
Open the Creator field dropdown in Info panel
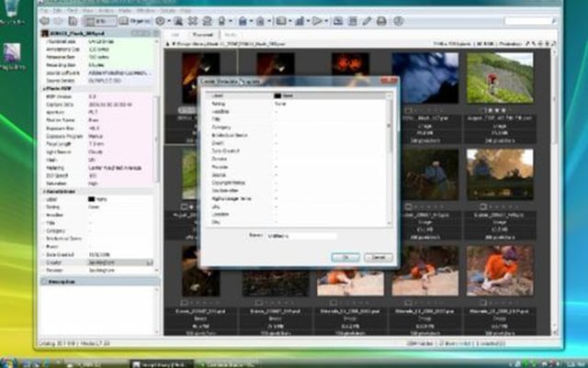point(150,262)
